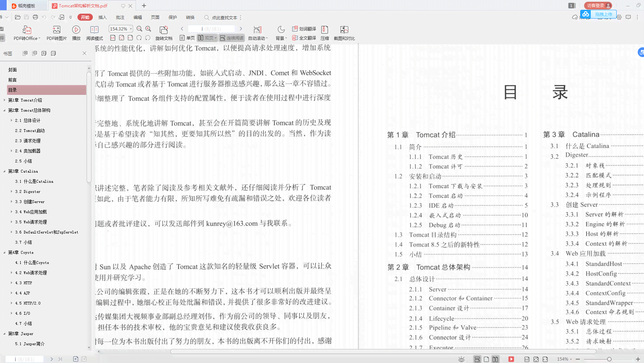The image size is (644, 363).
Task: Open the 插入 ribbon tab
Action: [x=102, y=17]
